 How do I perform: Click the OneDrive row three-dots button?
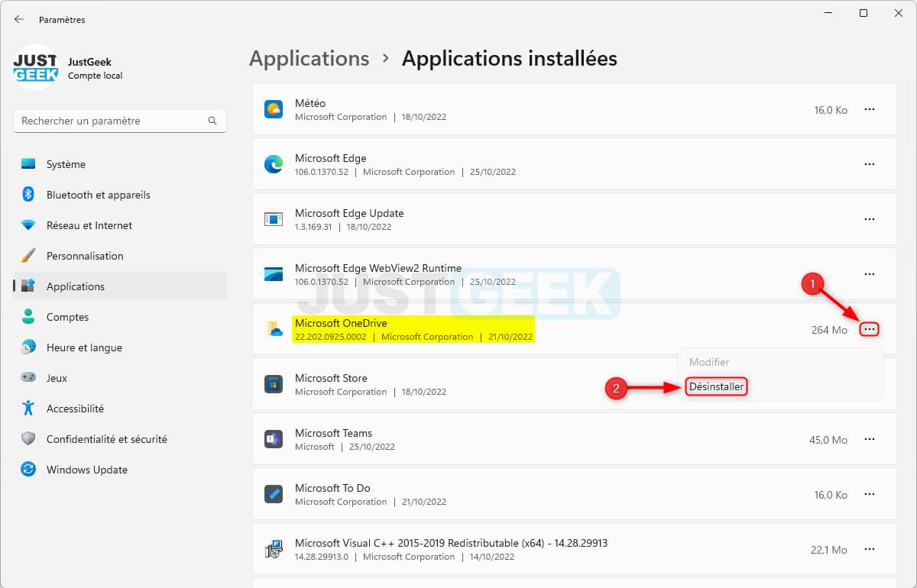point(869,329)
